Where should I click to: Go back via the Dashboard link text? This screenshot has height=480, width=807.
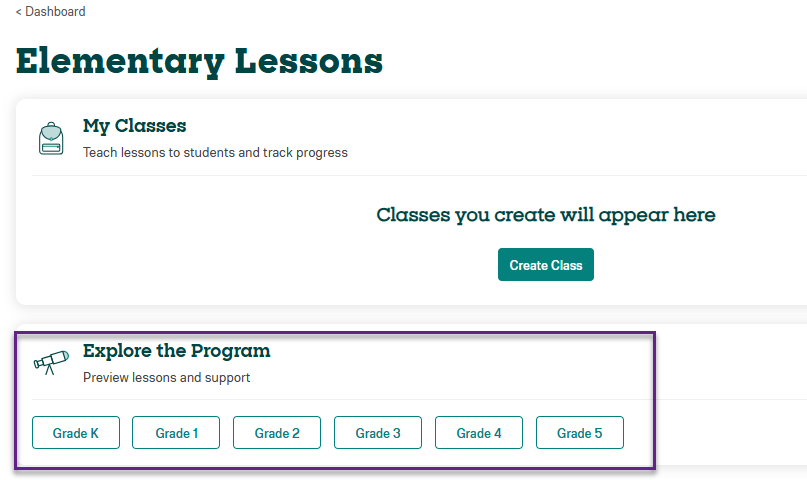(x=55, y=11)
